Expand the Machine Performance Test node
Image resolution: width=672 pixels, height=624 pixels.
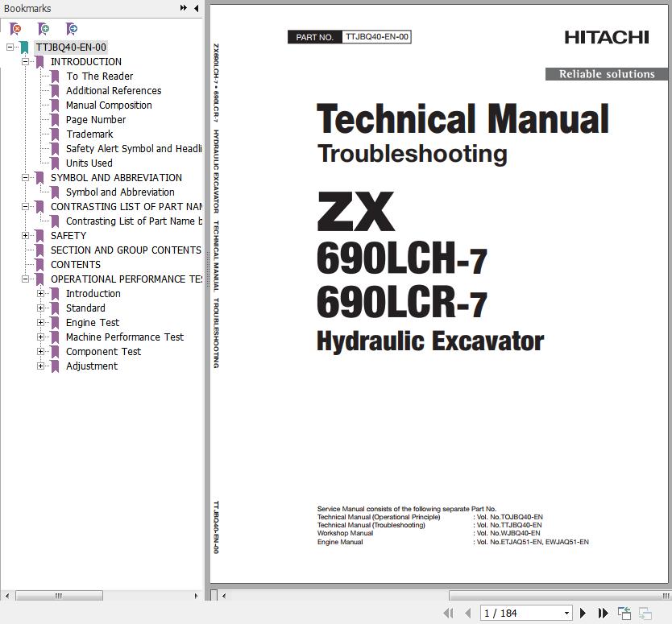coord(41,337)
